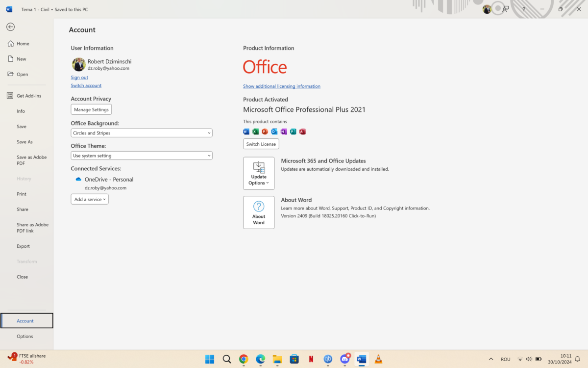The height and width of the screenshot is (368, 588).
Task: Select Export in the sidebar
Action: [x=26, y=246]
